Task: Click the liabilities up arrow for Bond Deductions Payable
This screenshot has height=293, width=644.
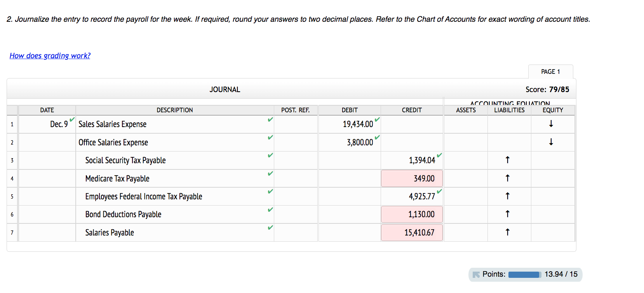Action: [507, 214]
